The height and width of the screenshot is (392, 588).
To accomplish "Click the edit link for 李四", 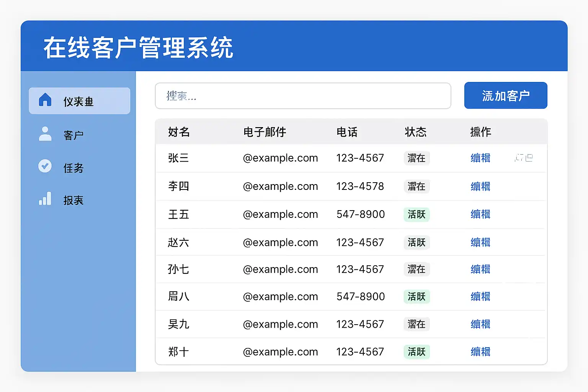I will 480,186.
